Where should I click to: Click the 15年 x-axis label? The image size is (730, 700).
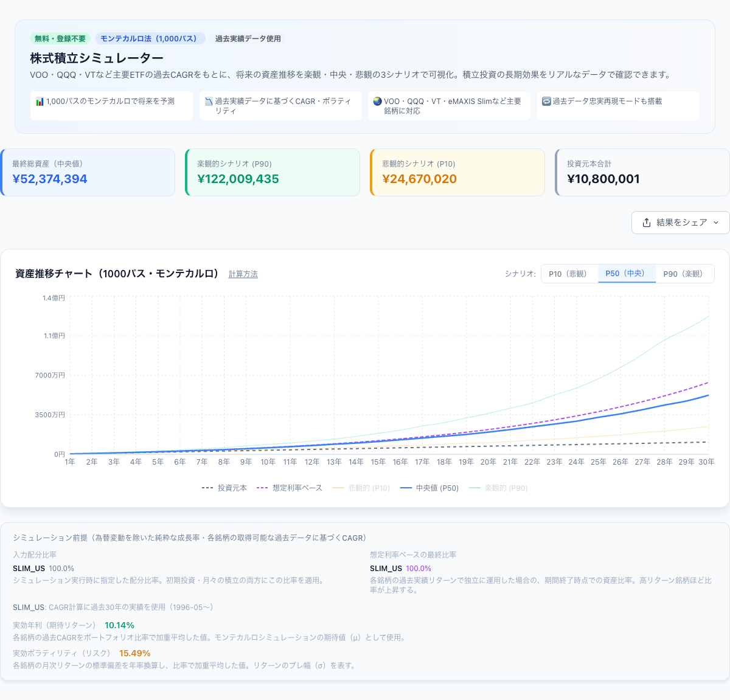pos(378,462)
